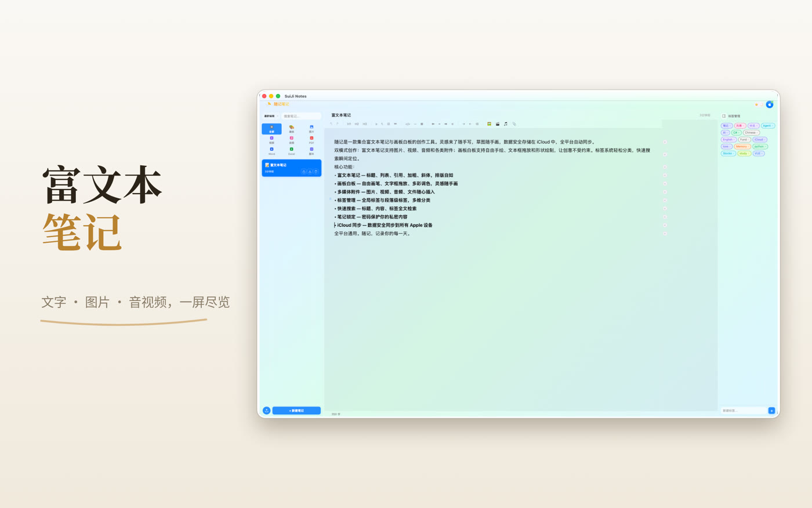Select the python tag chip
812x508 pixels.
(760, 147)
